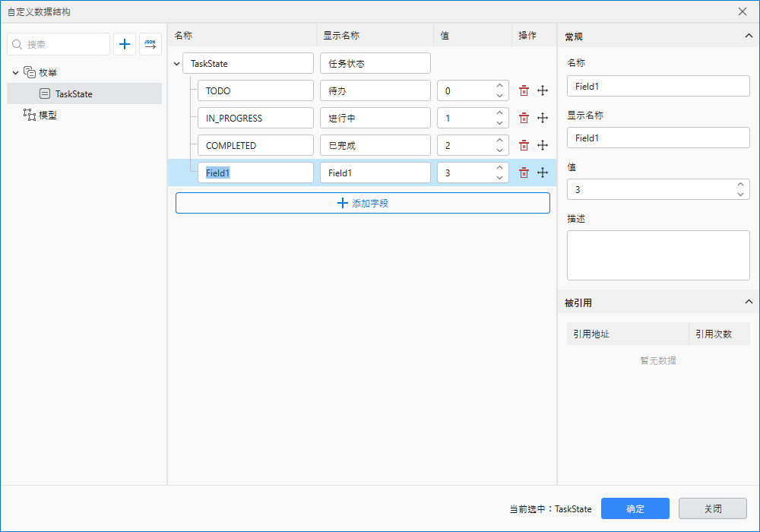Decrease the Field1 row value

point(500,178)
